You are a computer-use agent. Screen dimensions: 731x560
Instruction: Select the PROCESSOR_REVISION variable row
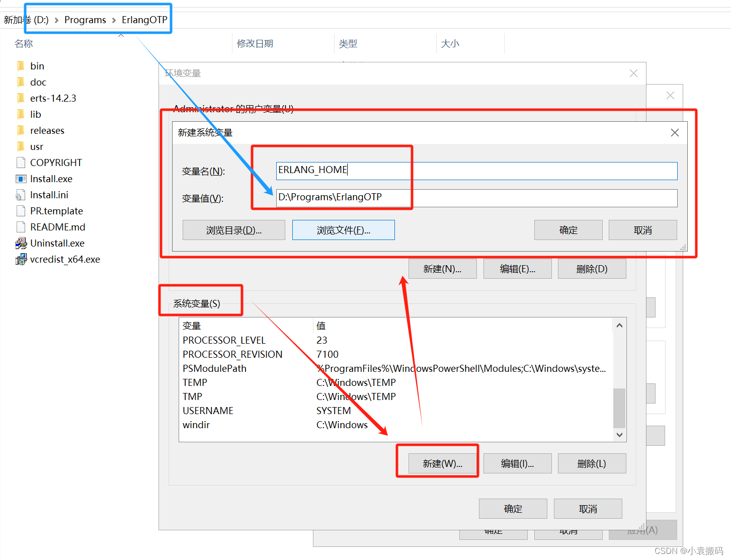396,354
